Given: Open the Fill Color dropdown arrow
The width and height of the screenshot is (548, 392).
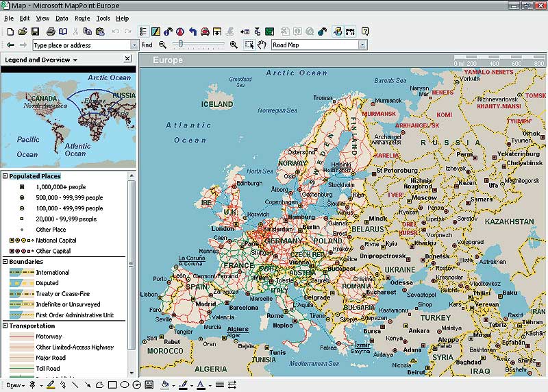Looking at the screenshot, I should coord(174,386).
